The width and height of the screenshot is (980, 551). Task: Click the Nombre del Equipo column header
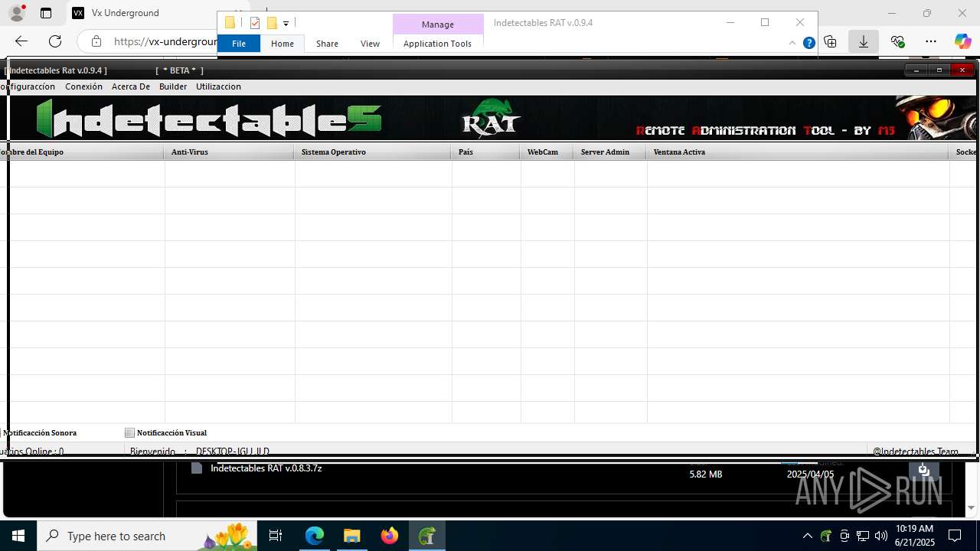click(82, 152)
